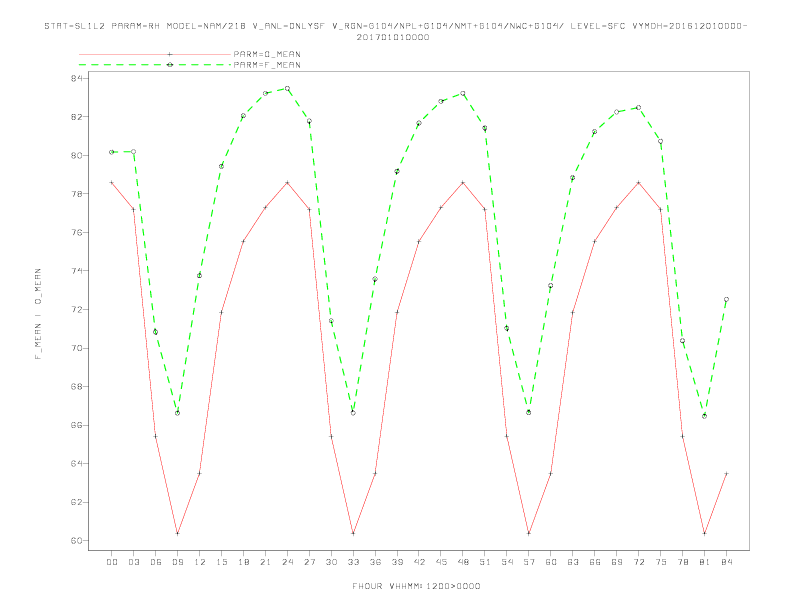Click x-axis tick label 45
This screenshot has width=792, height=612.
pos(441,562)
